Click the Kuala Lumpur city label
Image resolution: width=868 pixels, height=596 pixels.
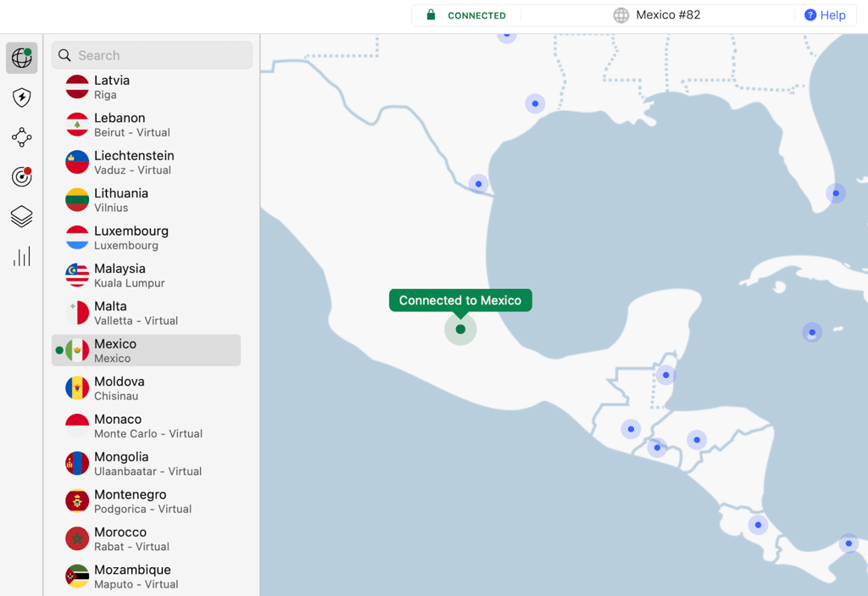pos(130,283)
